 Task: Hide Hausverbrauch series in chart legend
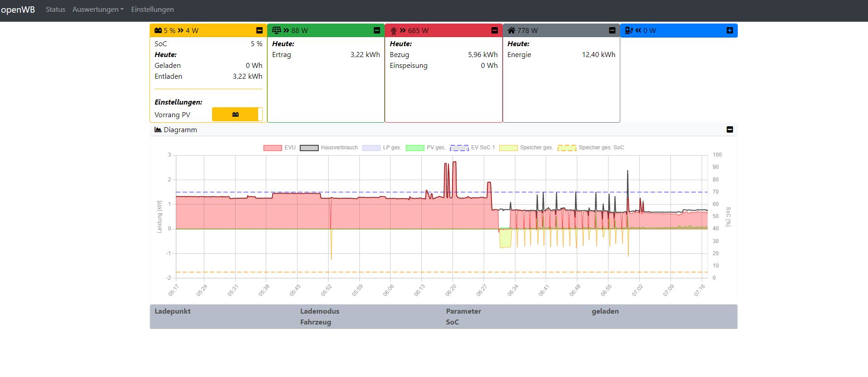point(329,148)
